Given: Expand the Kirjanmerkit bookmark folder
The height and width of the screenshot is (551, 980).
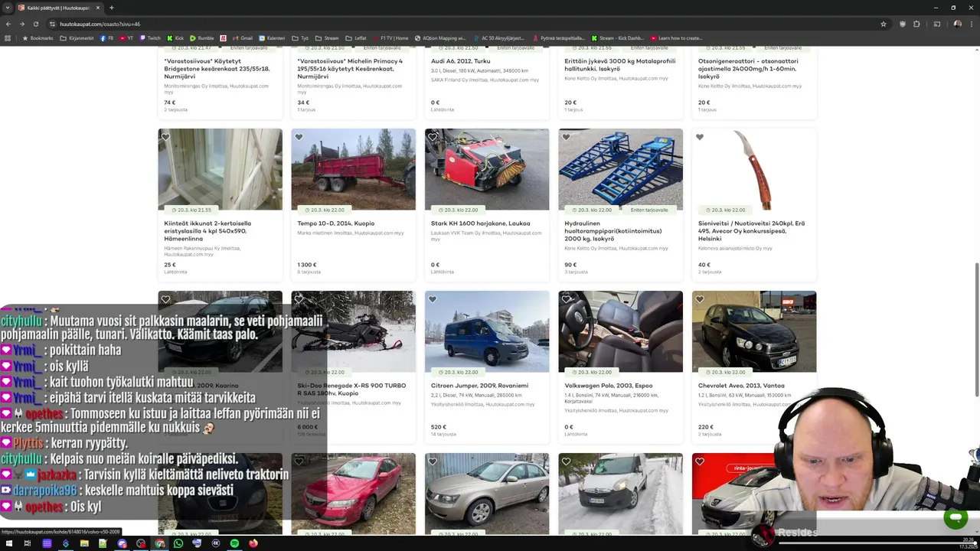Looking at the screenshot, I should [x=77, y=38].
